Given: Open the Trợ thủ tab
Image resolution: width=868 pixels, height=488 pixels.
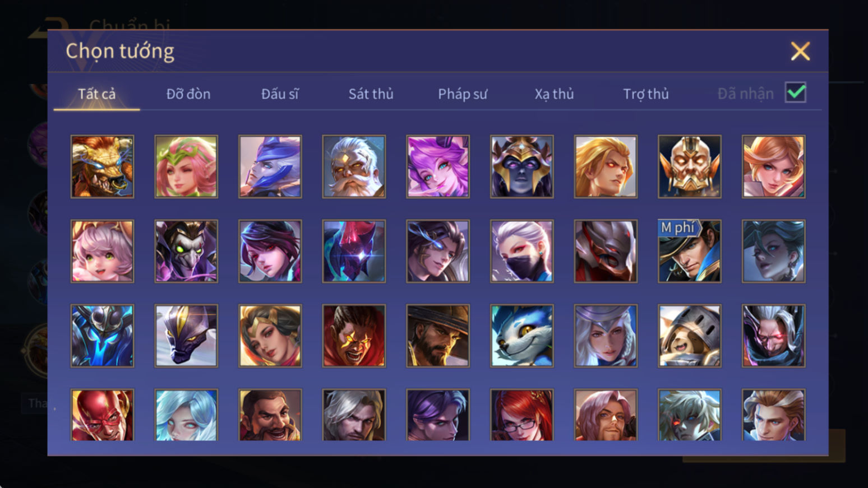Looking at the screenshot, I should 646,94.
